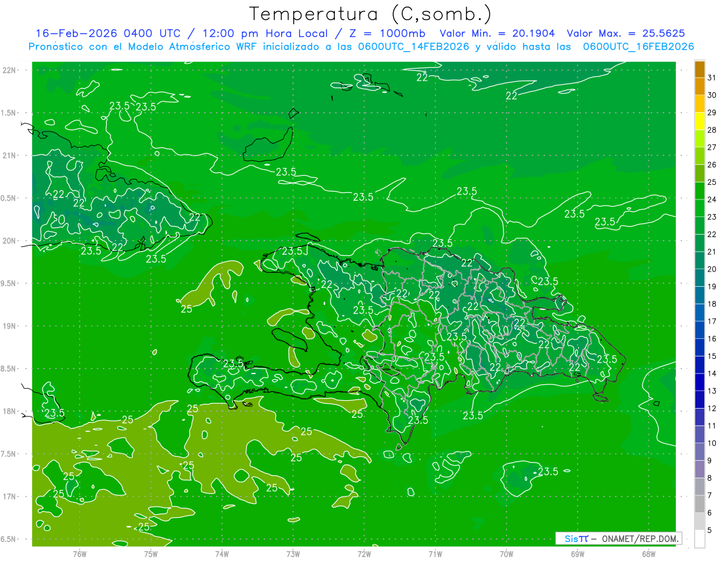Click the blue swatch between 16 and 17

pyautogui.click(x=699, y=330)
